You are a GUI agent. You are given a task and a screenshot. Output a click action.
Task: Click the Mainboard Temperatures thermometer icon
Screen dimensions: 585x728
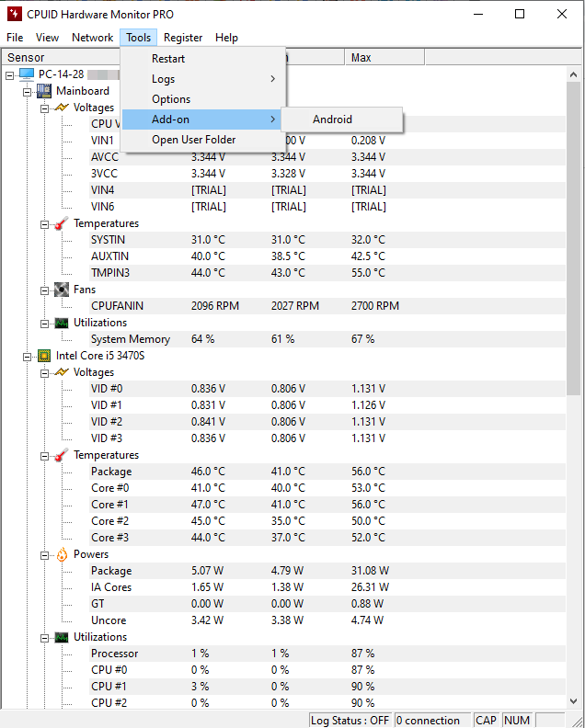[x=62, y=223]
